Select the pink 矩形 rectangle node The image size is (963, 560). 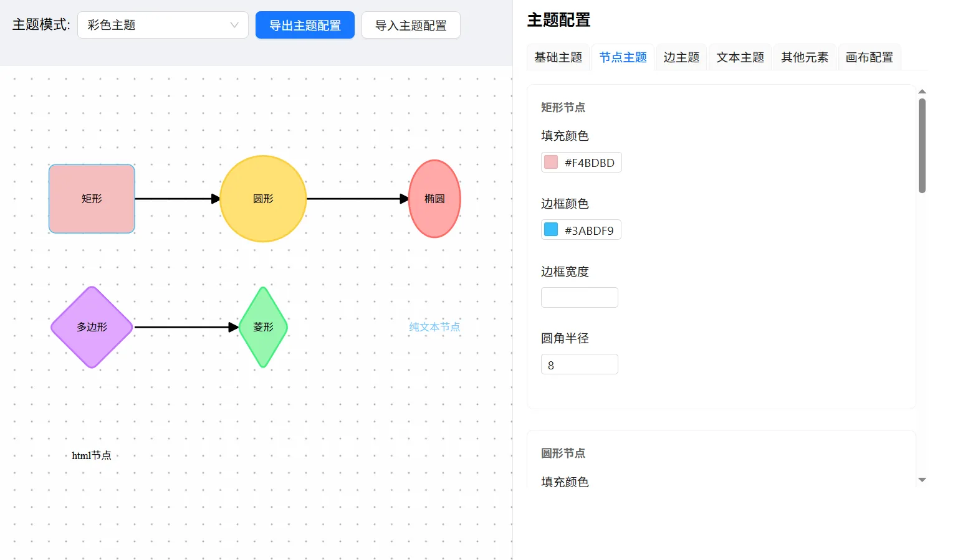[x=92, y=199]
